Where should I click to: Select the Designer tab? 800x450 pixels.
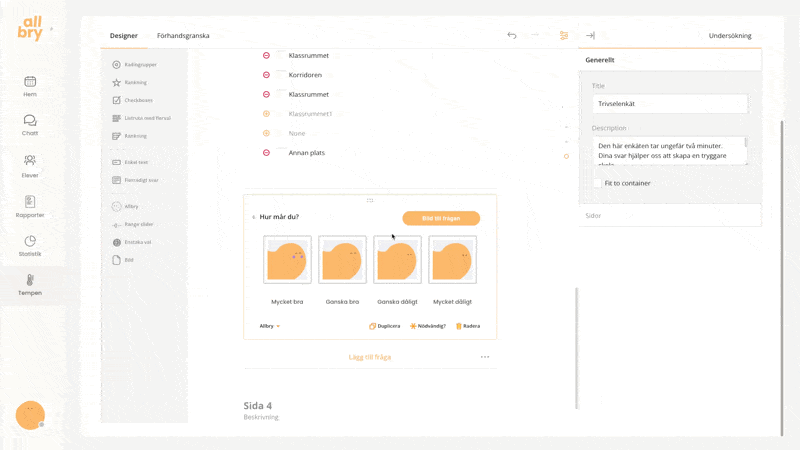point(124,36)
